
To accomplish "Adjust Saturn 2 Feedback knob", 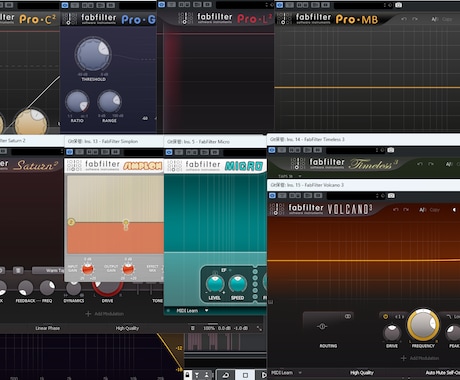I will (25, 288).
